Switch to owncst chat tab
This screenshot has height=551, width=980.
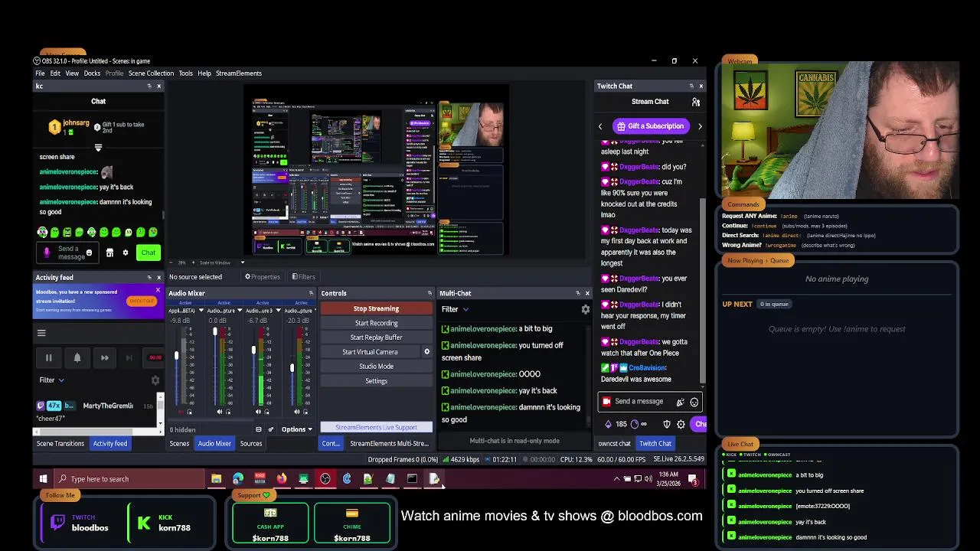point(615,444)
